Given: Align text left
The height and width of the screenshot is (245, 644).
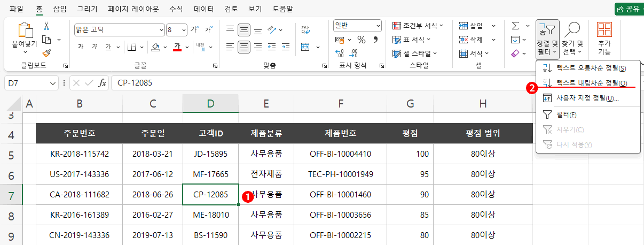Looking at the screenshot, I should (x=230, y=47).
